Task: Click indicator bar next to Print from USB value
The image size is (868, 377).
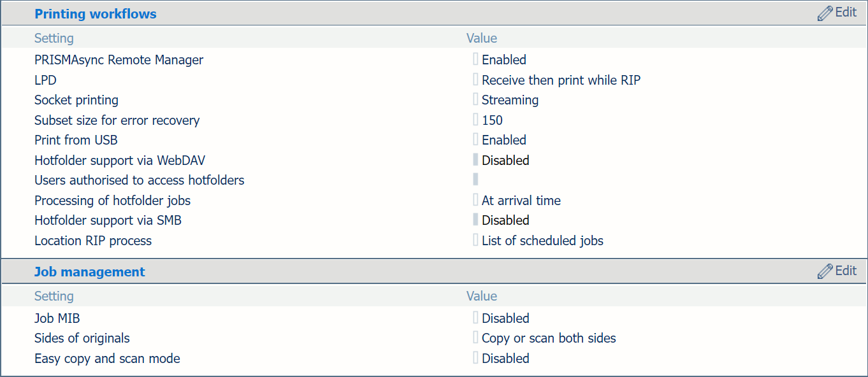Action: [475, 139]
